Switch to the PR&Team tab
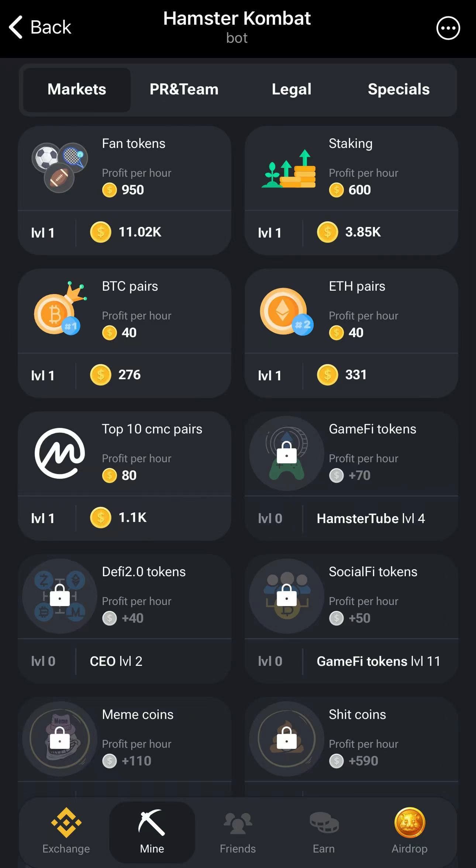Viewport: 476px width, 868px height. point(184,89)
